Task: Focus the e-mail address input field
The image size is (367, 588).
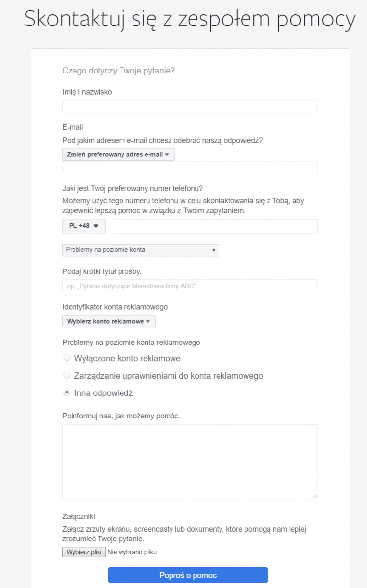Action: click(190, 167)
